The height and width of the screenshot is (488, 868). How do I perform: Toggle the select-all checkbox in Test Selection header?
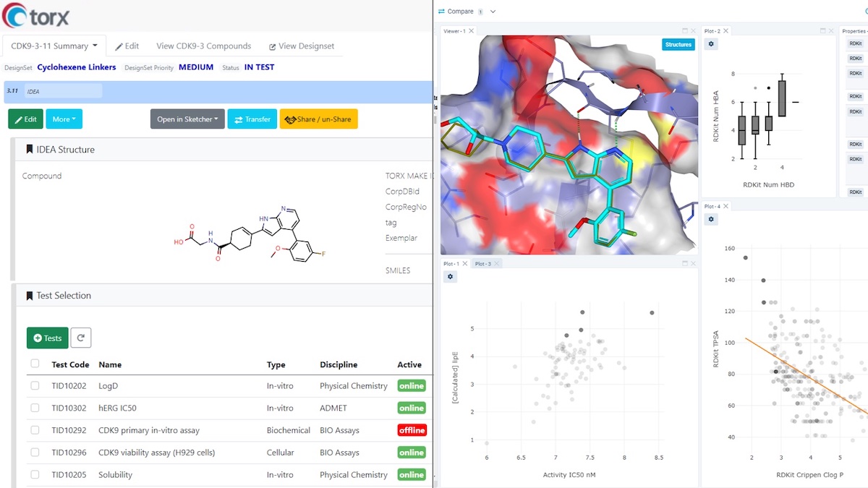click(35, 364)
